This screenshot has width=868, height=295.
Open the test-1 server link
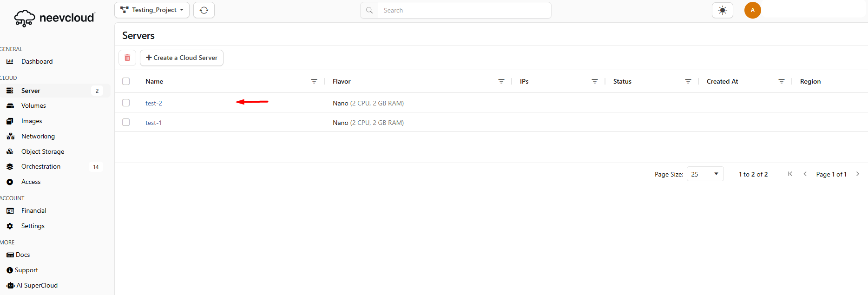click(x=153, y=123)
